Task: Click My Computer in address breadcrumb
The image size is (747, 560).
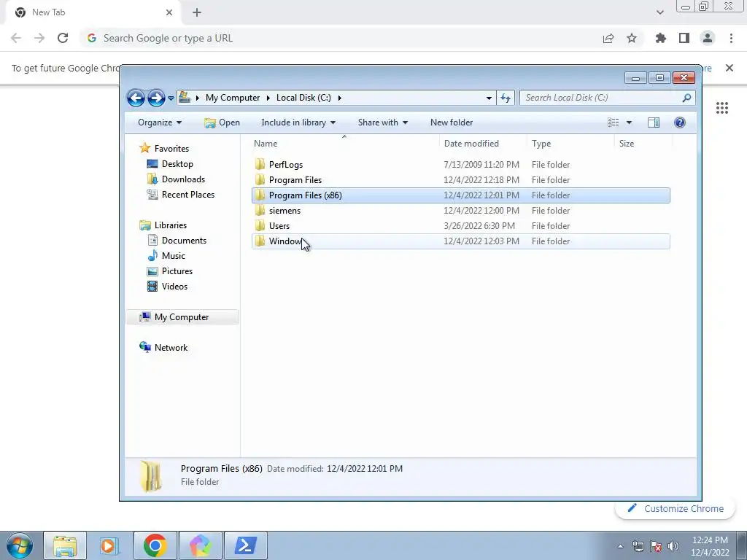Action: pyautogui.click(x=233, y=98)
